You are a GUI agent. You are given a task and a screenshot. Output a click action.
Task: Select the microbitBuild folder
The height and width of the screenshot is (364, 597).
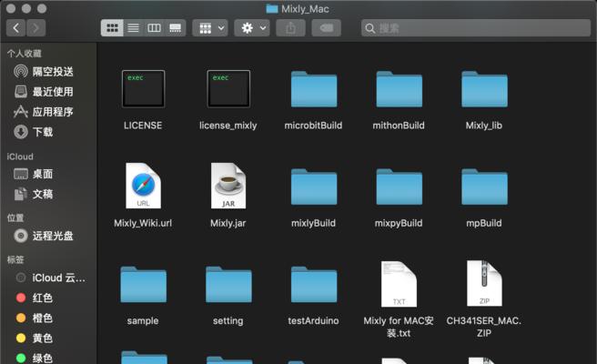(314, 100)
